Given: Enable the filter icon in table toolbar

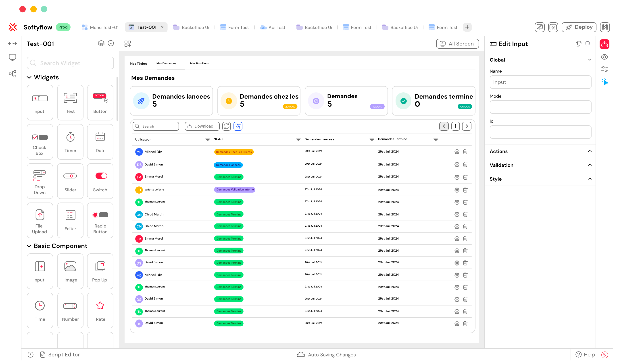Looking at the screenshot, I should point(238,126).
